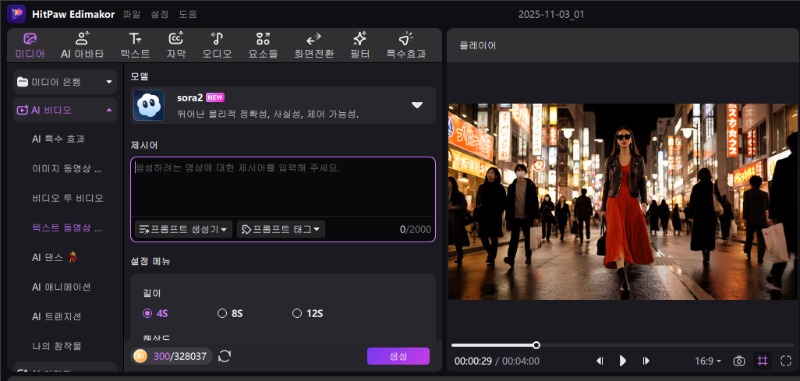Open the 요소들 elements tool

263,45
